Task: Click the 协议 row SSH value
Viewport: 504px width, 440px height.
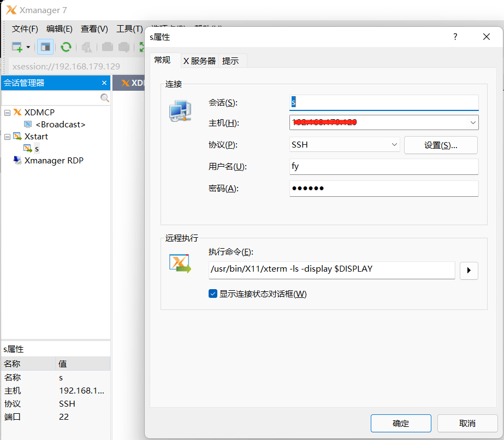Action: [67, 404]
